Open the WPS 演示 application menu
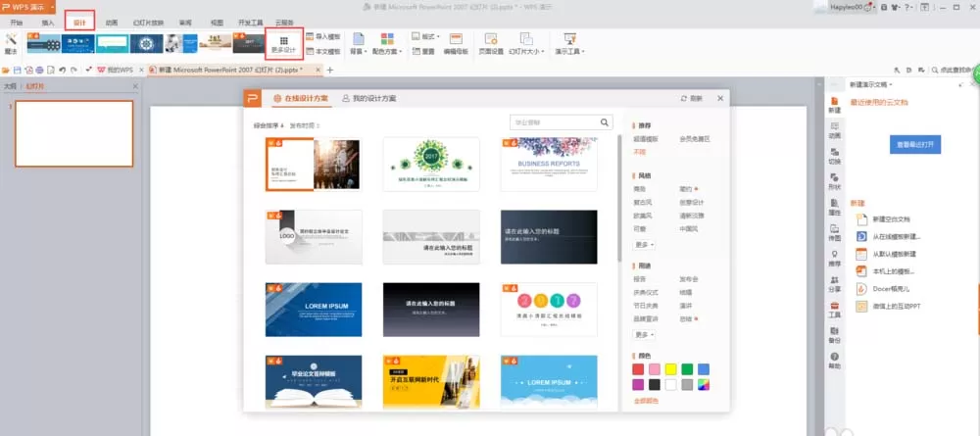Viewport: 980px width, 436px height. [27, 7]
